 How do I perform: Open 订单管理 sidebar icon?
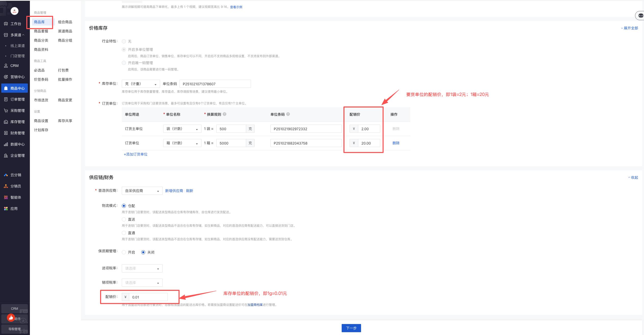pyautogui.click(x=6, y=99)
